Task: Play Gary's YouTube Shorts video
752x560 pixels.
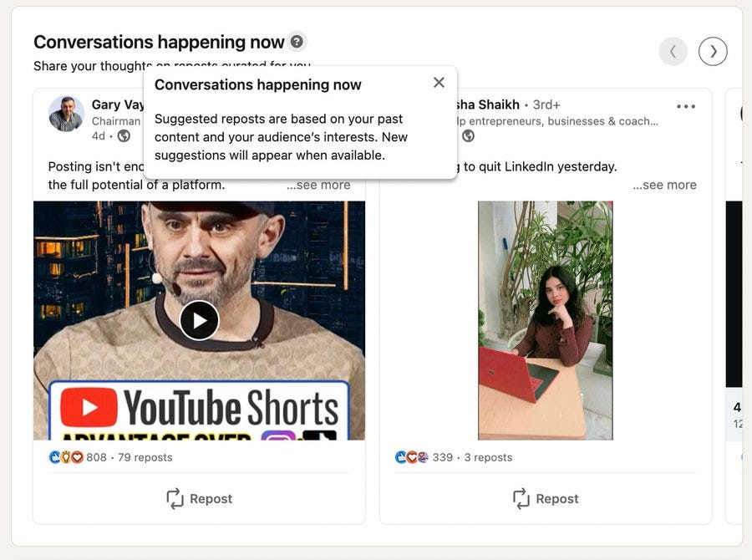Action: [200, 321]
